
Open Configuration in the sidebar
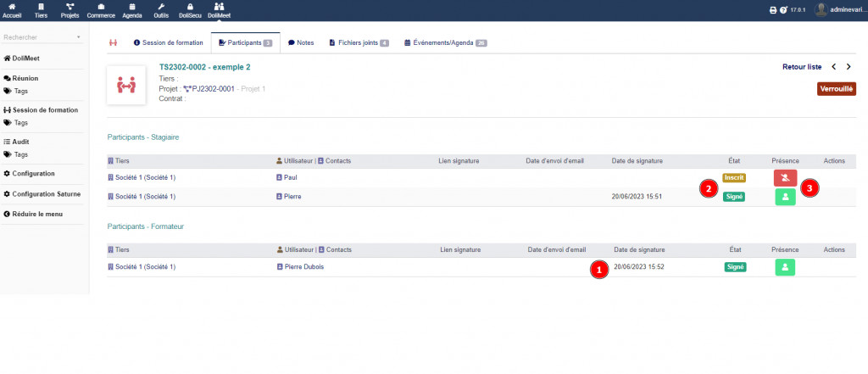point(30,173)
